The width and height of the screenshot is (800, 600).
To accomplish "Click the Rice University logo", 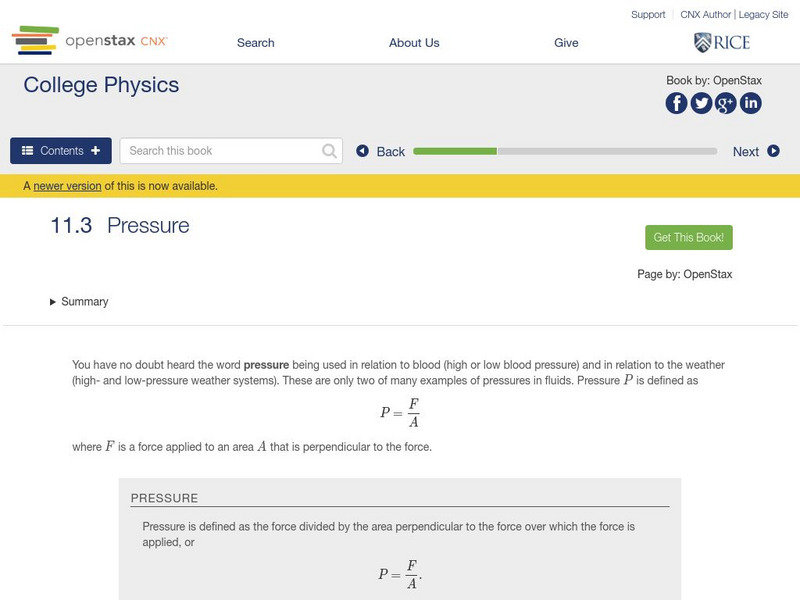I will [721, 42].
